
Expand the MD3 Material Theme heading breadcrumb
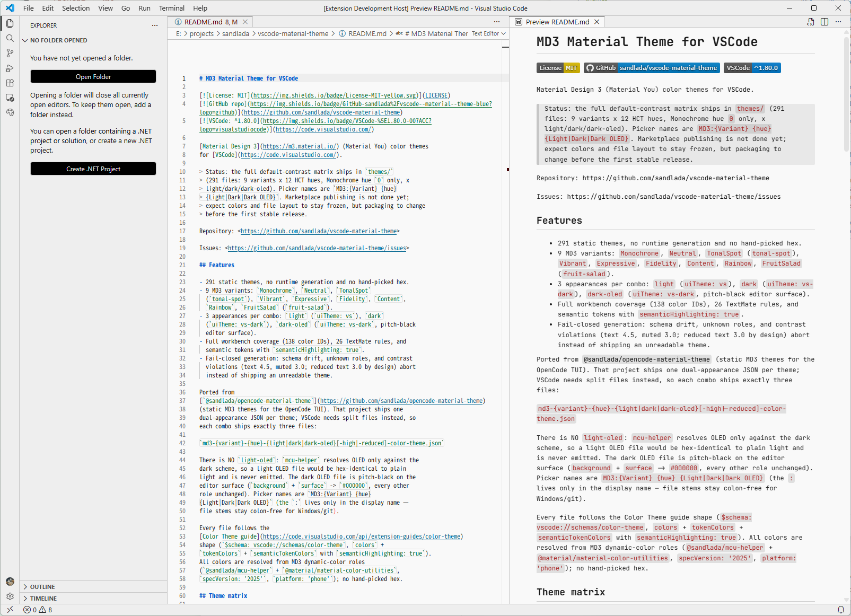[432, 33]
